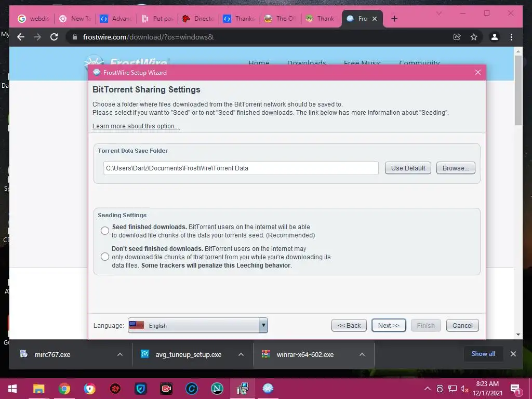Open the red gear app on taskbar

click(115, 389)
